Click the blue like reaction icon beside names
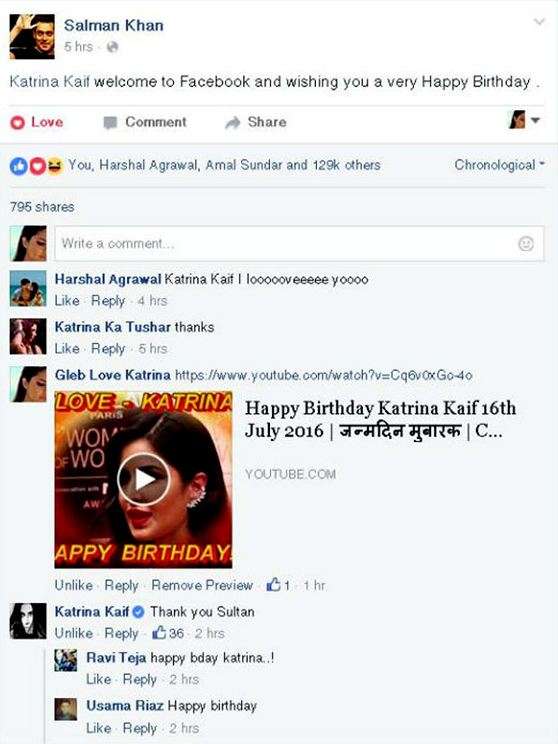 (19, 166)
